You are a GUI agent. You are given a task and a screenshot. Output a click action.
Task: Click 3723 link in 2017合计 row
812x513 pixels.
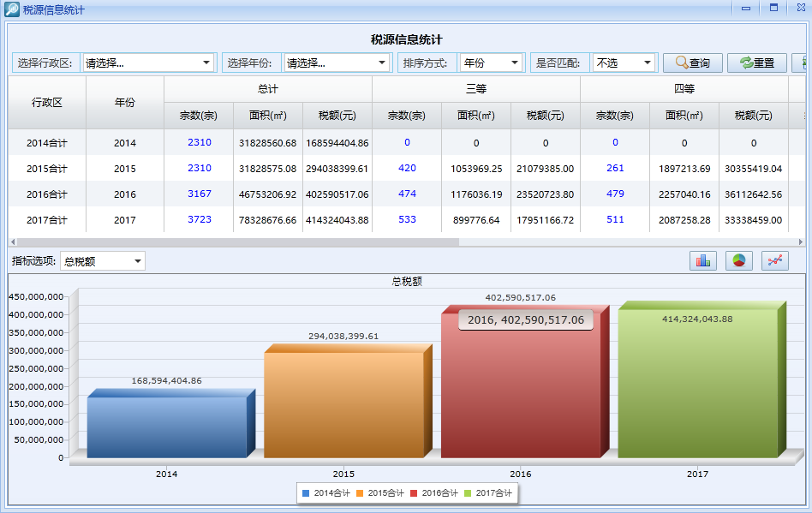coord(199,220)
